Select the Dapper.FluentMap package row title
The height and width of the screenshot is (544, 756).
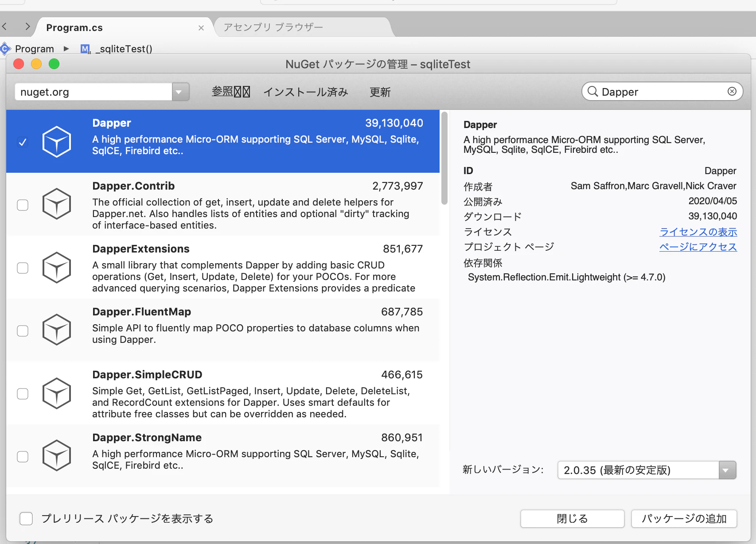[x=141, y=312]
